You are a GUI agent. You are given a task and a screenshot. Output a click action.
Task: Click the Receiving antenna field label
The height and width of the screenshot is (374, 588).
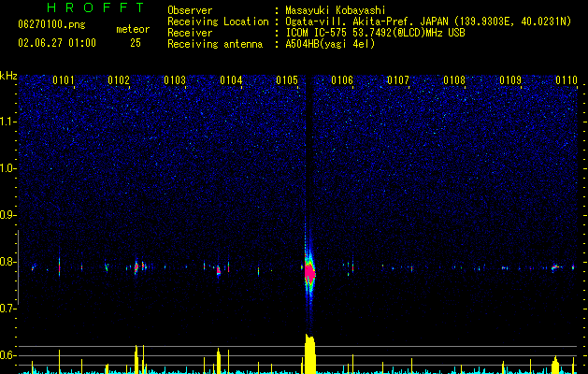point(215,44)
